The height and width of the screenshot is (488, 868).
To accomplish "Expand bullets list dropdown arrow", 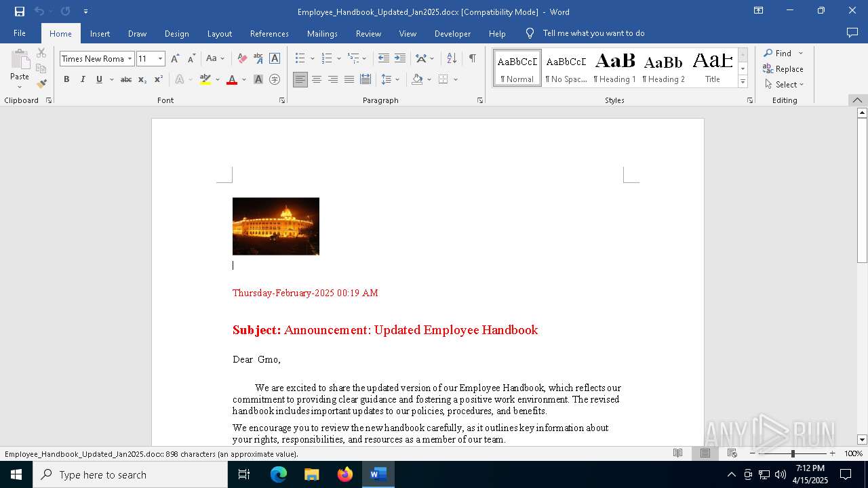I will (313, 59).
